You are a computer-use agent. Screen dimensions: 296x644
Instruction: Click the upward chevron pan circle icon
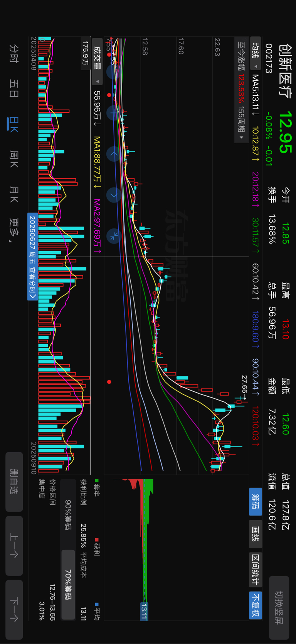tap(113, 154)
